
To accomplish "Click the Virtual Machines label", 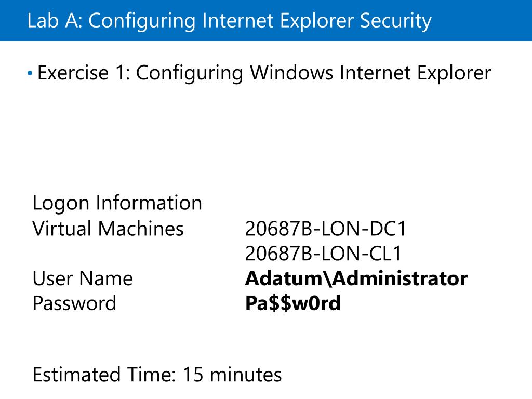I will [x=108, y=229].
